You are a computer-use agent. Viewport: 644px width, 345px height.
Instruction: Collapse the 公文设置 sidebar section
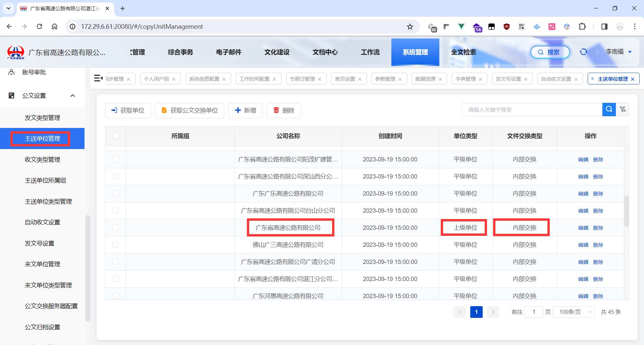[73, 96]
